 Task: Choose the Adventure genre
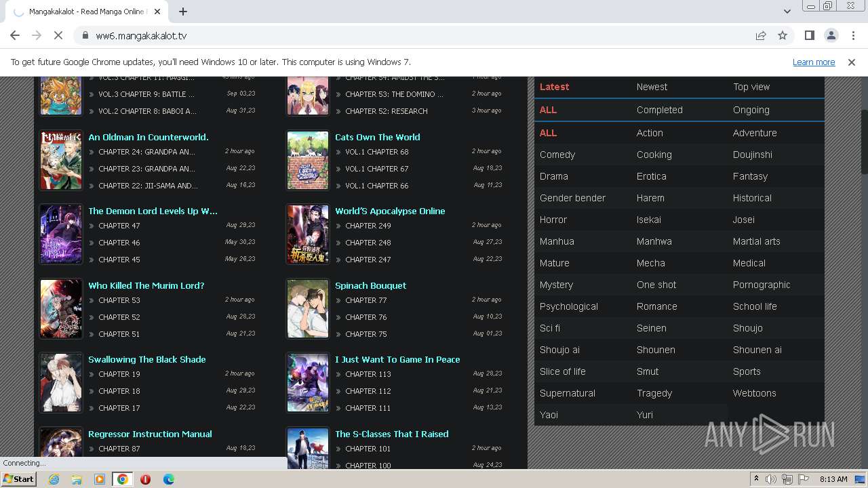pyautogui.click(x=755, y=133)
